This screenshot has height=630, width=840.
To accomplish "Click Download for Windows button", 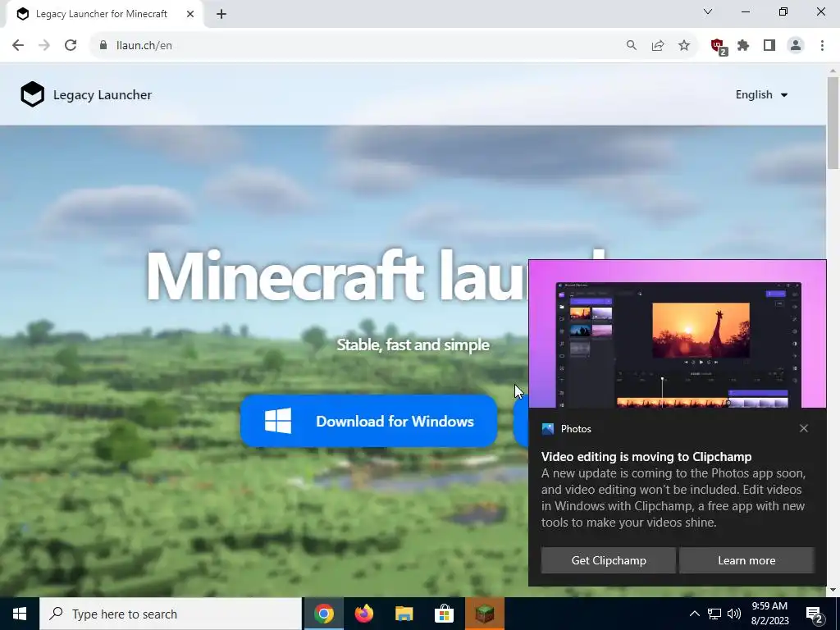I will coord(368,421).
